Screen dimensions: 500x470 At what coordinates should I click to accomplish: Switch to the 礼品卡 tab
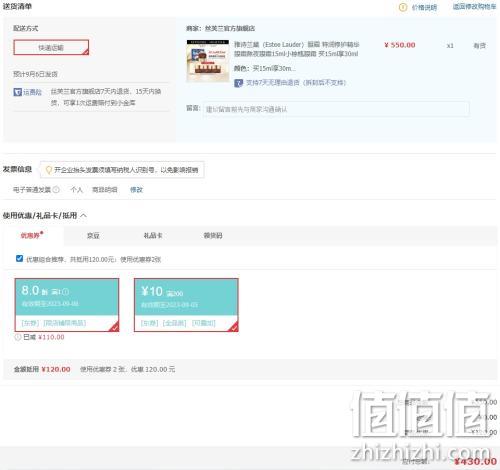point(153,236)
